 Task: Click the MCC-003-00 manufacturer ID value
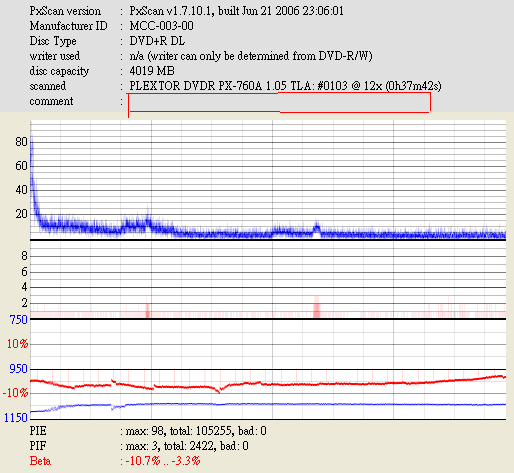(161, 26)
